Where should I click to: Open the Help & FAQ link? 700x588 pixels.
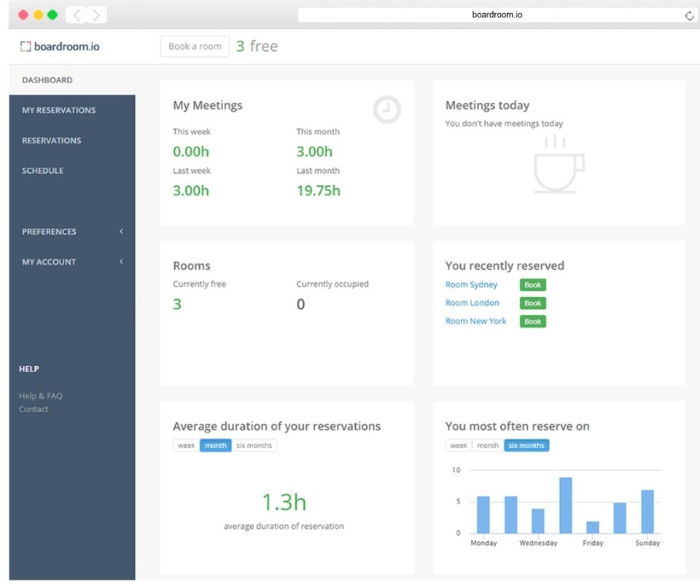tap(41, 396)
